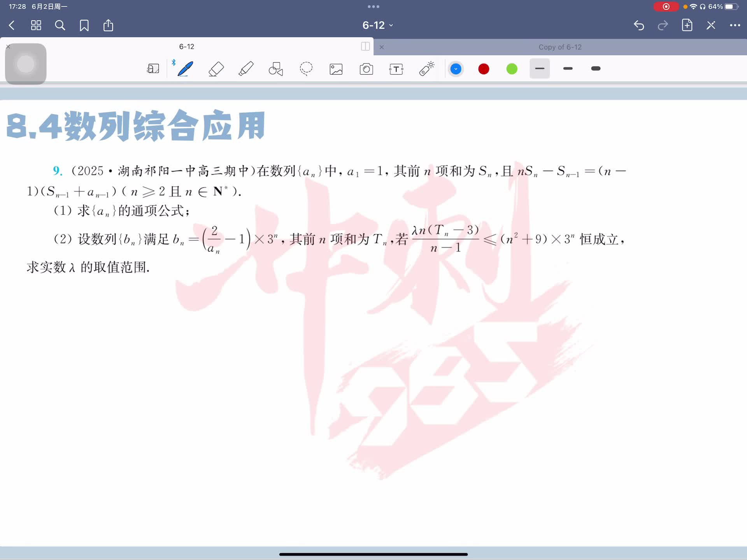The width and height of the screenshot is (747, 560).
Task: Select the Lasso selection tool
Action: pos(306,69)
